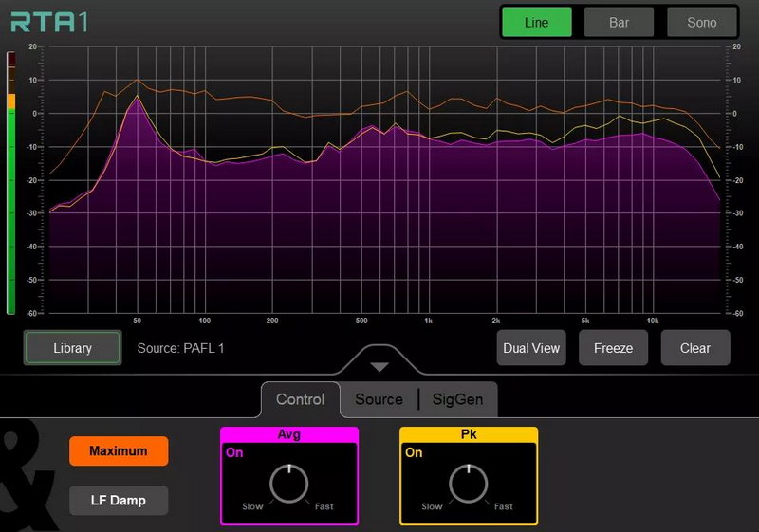This screenshot has width=759, height=532.
Task: Enable Dual View mode
Action: [x=531, y=348]
